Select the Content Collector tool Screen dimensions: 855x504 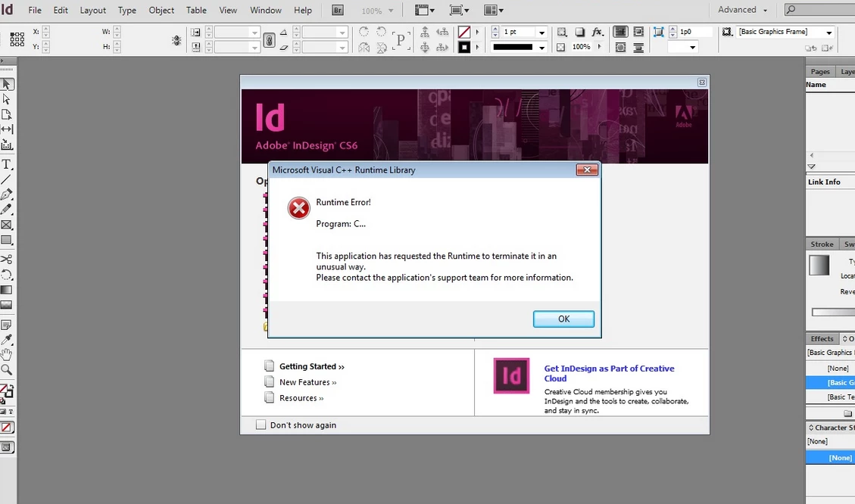[7, 145]
